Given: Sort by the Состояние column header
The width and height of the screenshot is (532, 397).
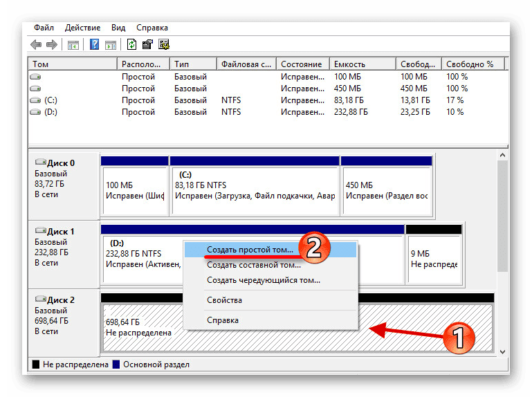Looking at the screenshot, I should coord(303,64).
